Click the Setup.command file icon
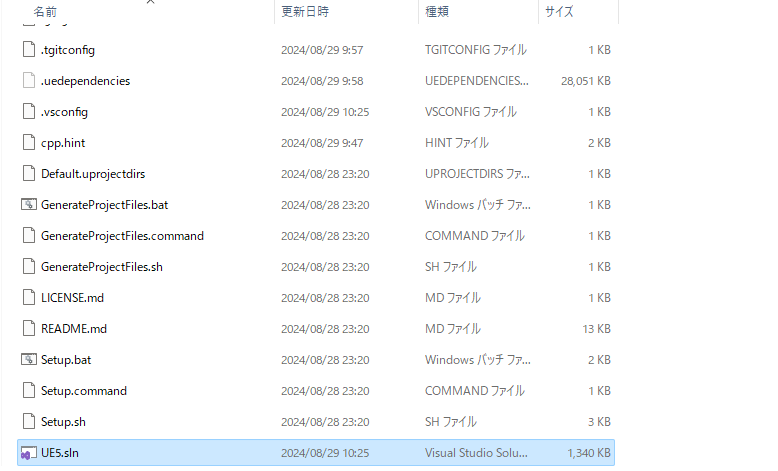 point(29,391)
